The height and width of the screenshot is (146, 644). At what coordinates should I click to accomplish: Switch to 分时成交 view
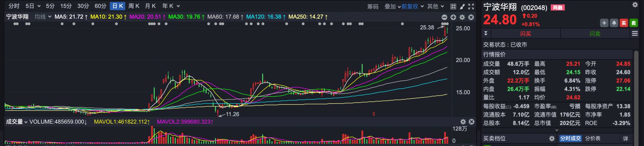570,138
